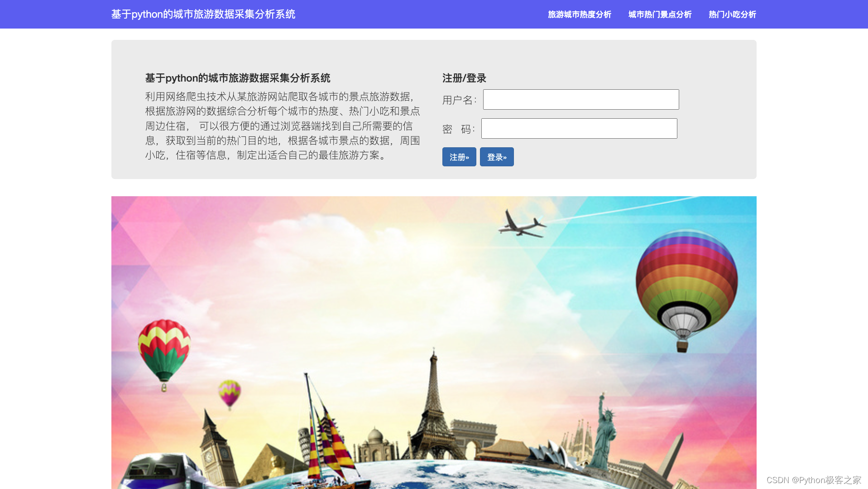The image size is (868, 489).
Task: Click the 登录» button
Action: coord(497,157)
